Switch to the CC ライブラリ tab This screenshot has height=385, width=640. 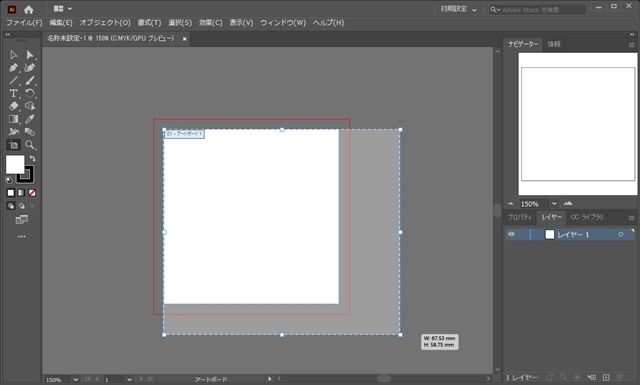[587, 218]
